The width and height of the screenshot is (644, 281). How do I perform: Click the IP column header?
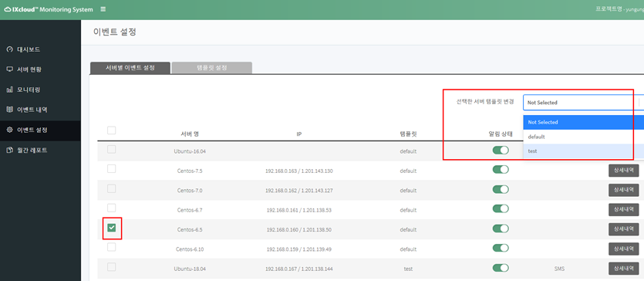pos(299,134)
